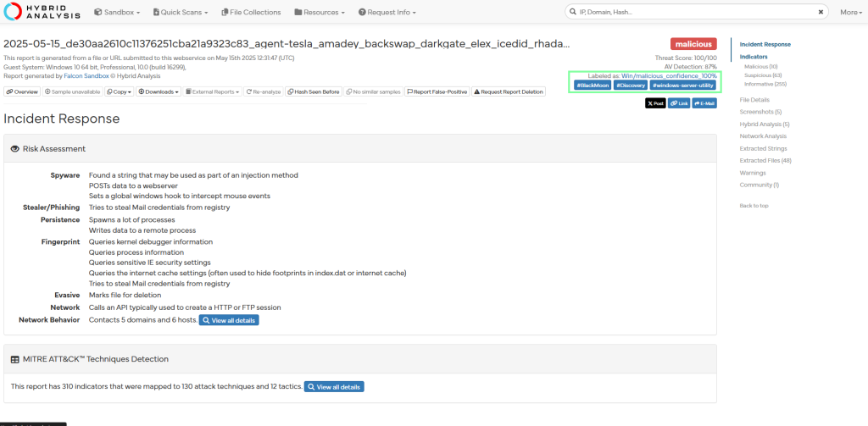Open File Collections in the navbar
The height and width of the screenshot is (426, 868).
point(251,13)
